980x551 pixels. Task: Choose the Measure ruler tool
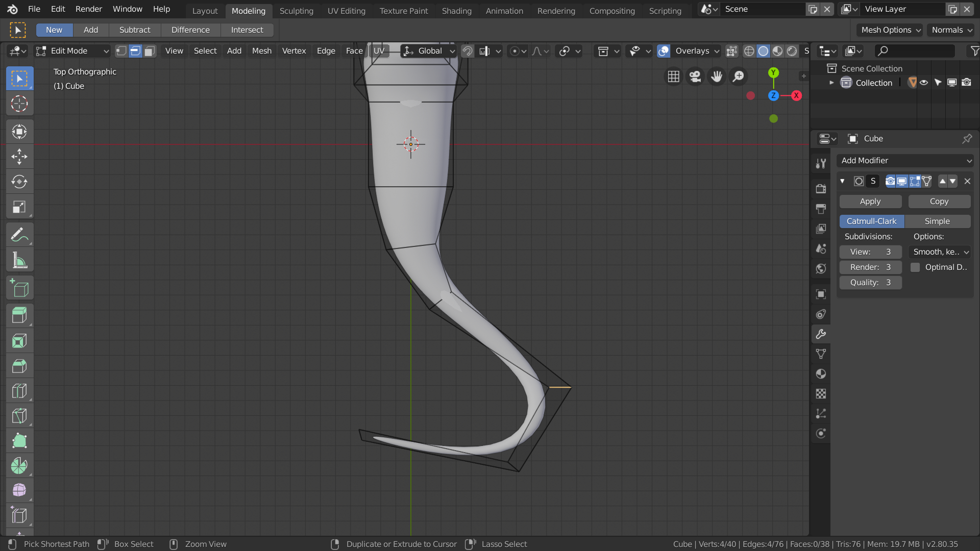pos(19,260)
